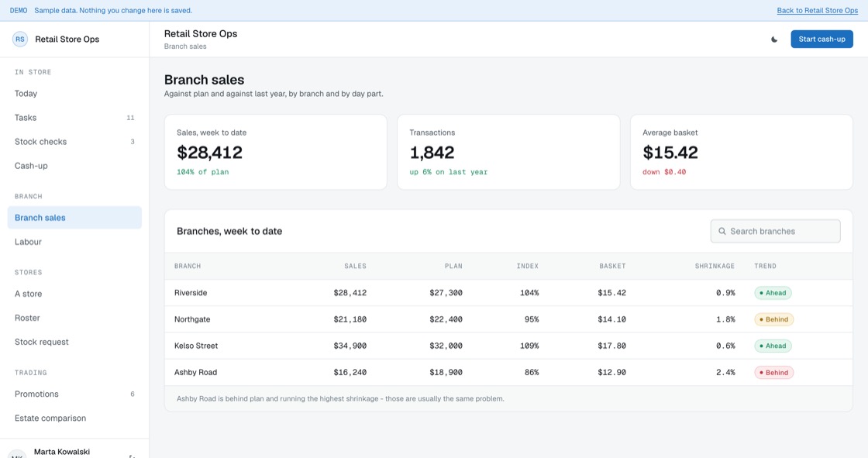
Task: Click the Ahead badge in the Kelso Street row
Action: [x=773, y=346]
